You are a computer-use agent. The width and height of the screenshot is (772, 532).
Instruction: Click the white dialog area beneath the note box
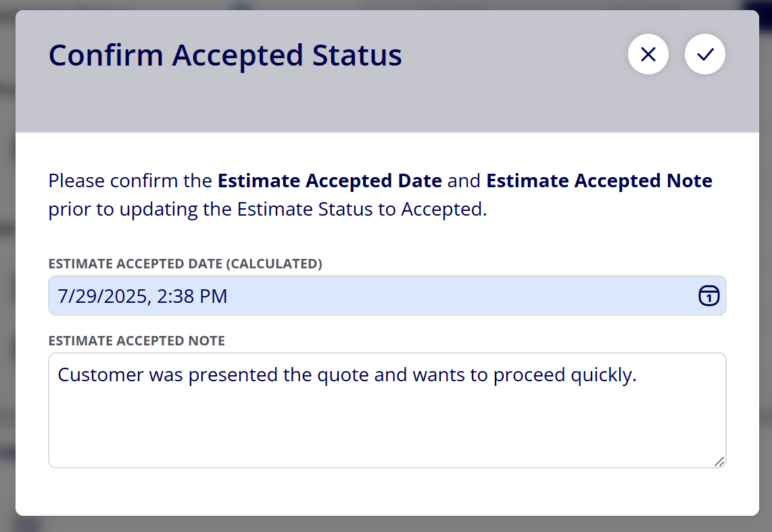pos(387,492)
